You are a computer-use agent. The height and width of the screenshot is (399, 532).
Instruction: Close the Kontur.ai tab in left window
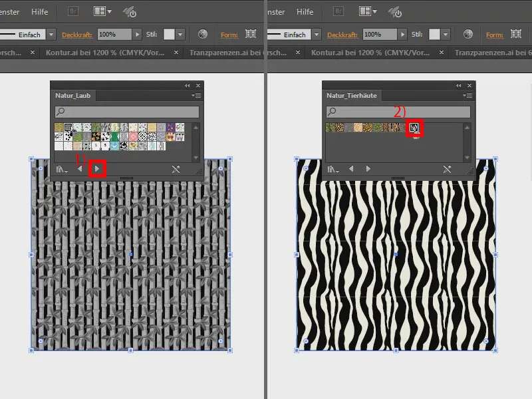(176, 53)
